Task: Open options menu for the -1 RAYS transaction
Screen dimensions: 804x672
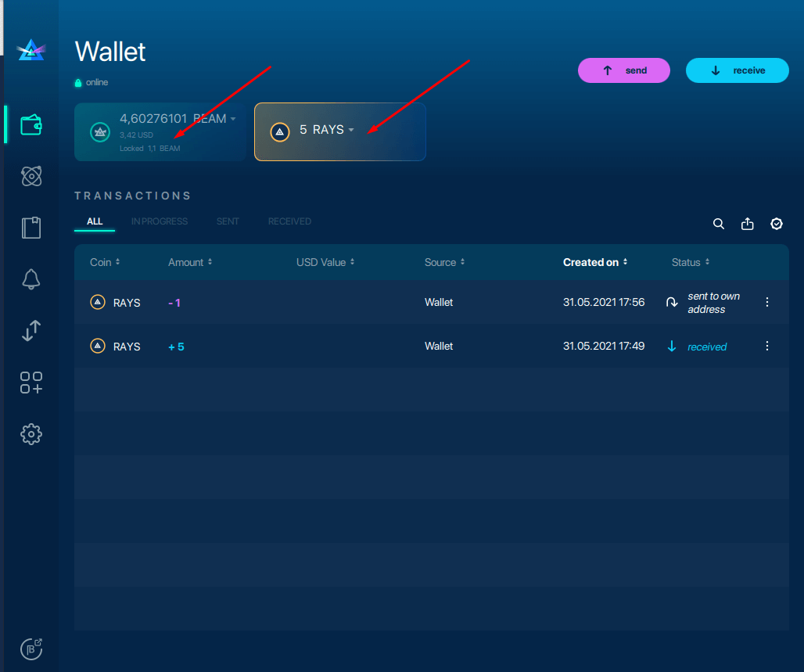Action: pyautogui.click(x=767, y=302)
